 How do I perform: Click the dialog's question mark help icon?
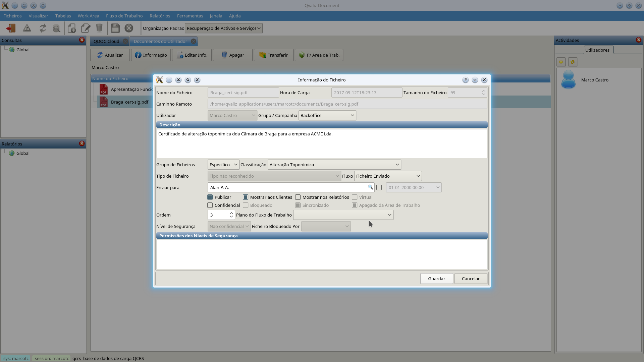point(465,80)
